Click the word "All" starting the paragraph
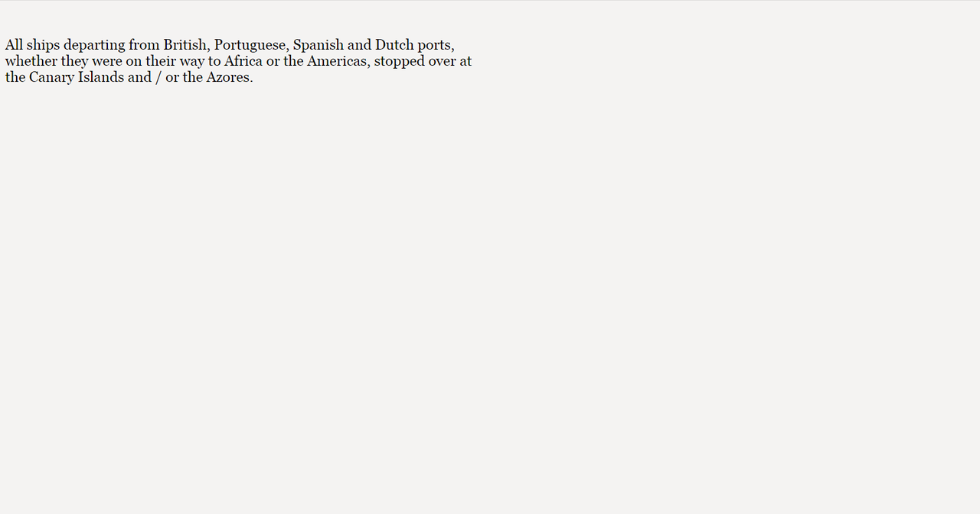 coord(14,45)
